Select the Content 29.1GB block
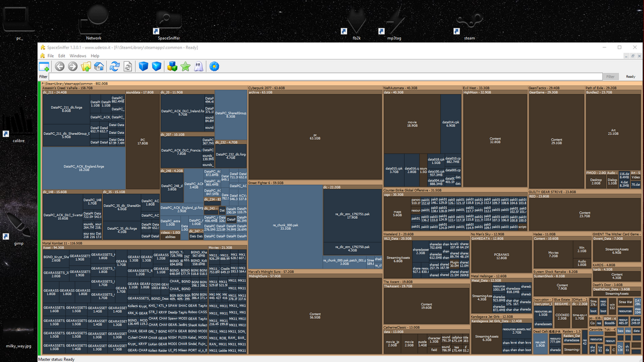Viewport: 644px width, 362px height. (556, 142)
